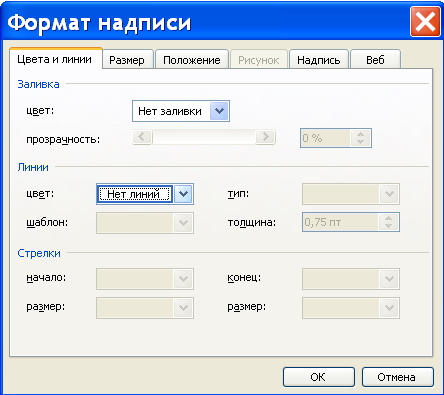Increase transparency percent with spinner up
Viewport: 444px width, 395px height.
(360, 134)
